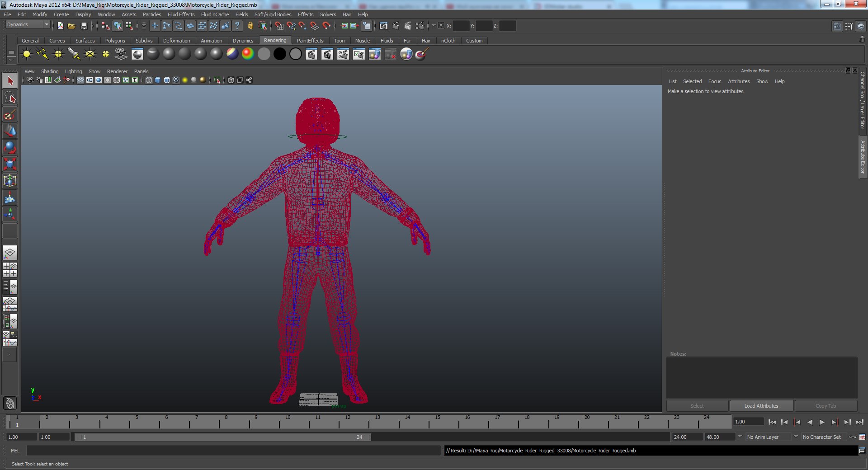Toggle the viewport grid display
The height and width of the screenshot is (470, 868).
[x=80, y=80]
